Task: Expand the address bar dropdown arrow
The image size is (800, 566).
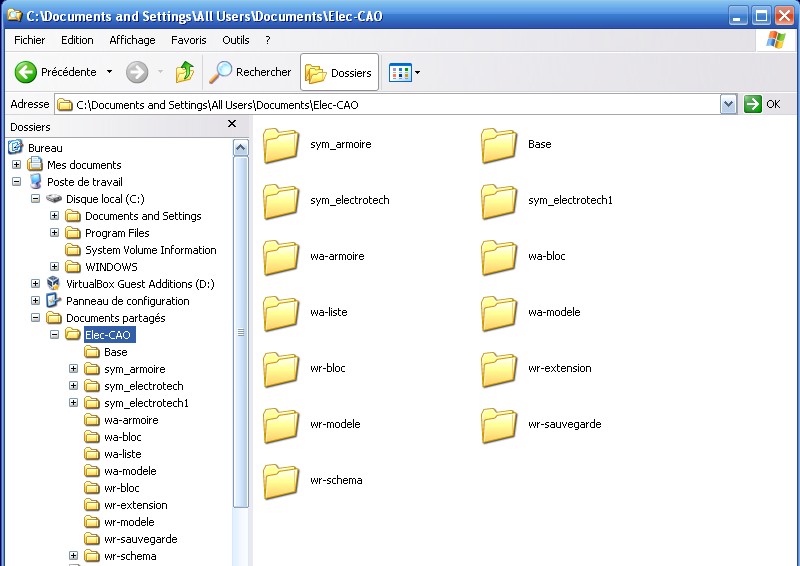Action: coord(728,104)
